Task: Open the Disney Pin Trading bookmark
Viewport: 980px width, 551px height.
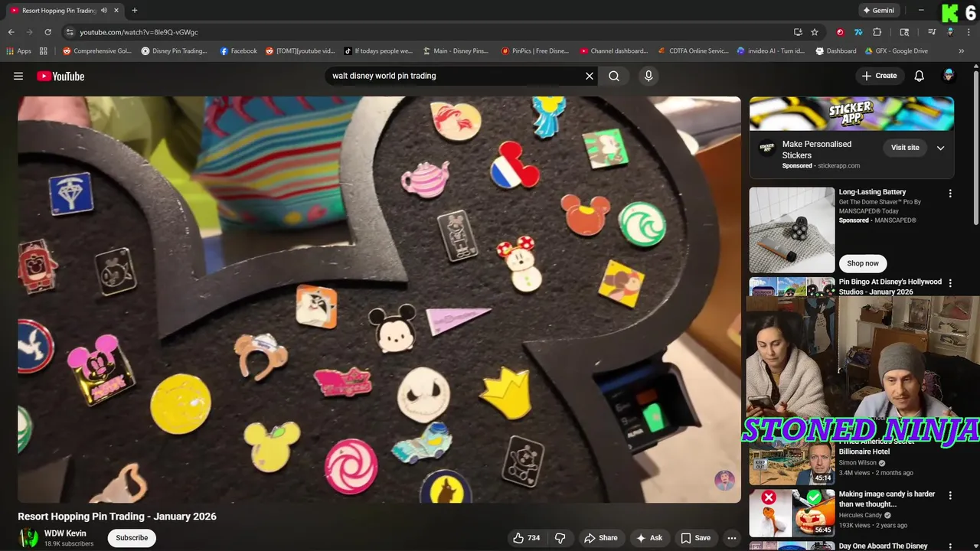Action: pos(175,51)
